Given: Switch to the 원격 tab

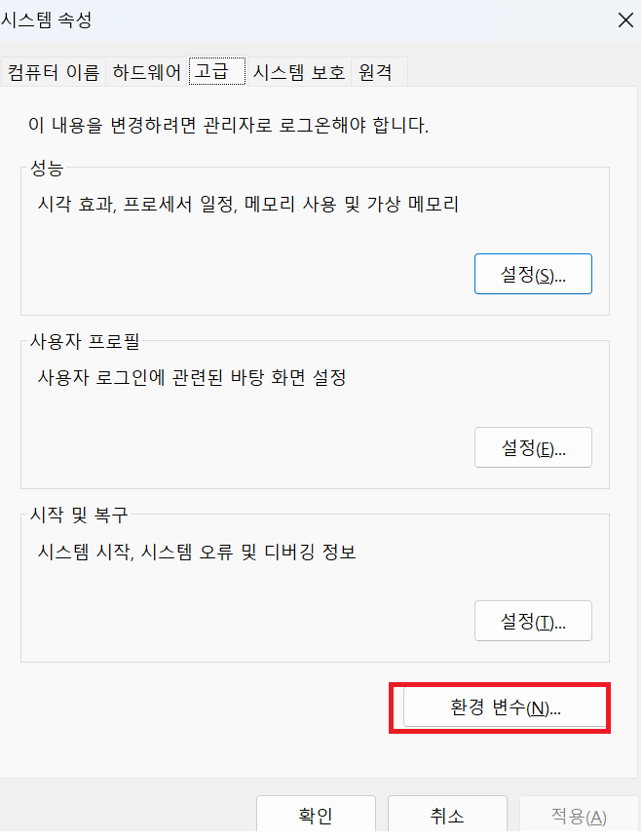Looking at the screenshot, I should point(379,72).
